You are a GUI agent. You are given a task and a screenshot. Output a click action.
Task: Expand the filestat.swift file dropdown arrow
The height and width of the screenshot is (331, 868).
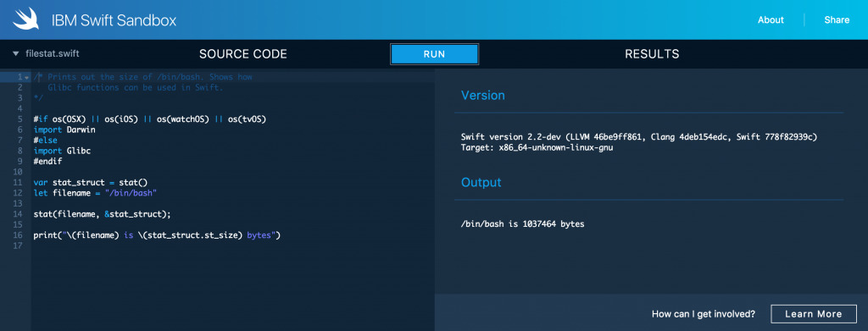click(x=15, y=54)
